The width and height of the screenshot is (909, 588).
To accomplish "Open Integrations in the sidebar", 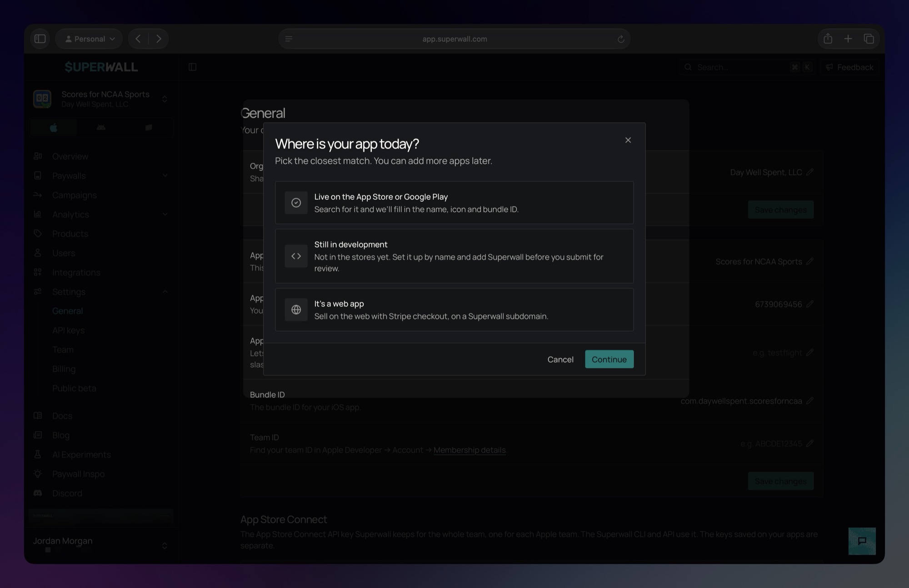I will (76, 272).
